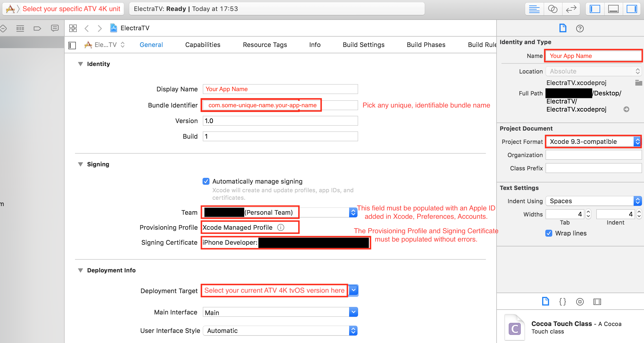Show the Media library

(x=597, y=302)
